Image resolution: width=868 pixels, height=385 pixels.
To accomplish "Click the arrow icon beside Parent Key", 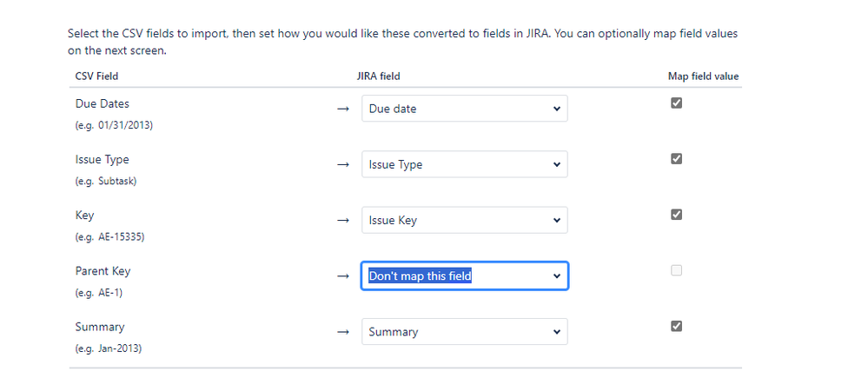I will tap(343, 276).
